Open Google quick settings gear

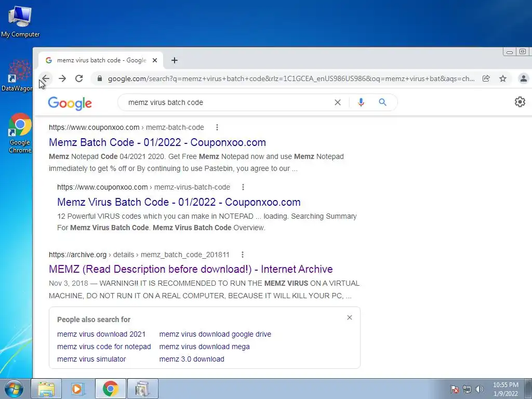click(x=520, y=102)
